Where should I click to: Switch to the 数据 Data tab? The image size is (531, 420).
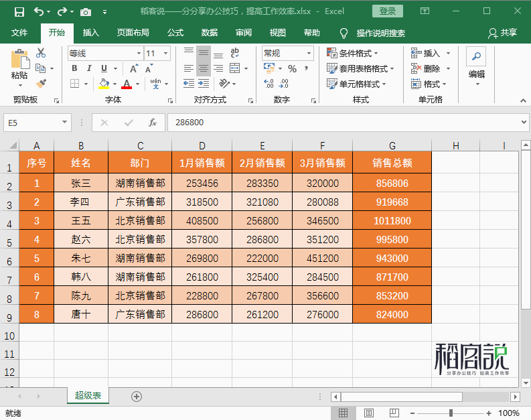coord(210,33)
